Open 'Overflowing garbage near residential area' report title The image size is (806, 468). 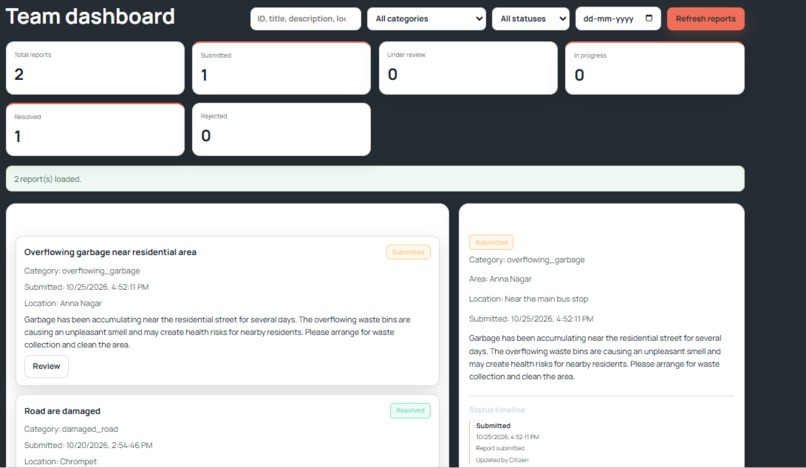point(110,252)
